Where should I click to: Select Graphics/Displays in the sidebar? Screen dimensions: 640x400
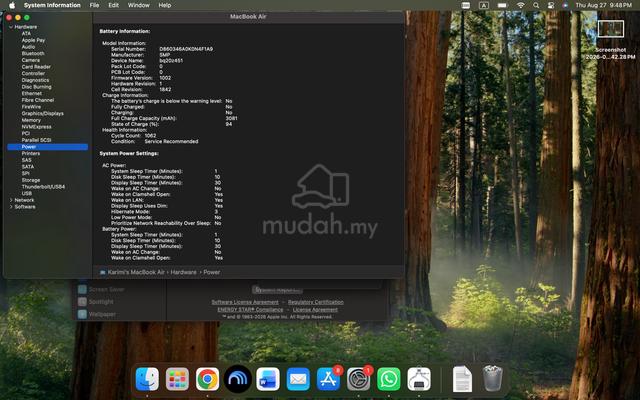[42, 113]
